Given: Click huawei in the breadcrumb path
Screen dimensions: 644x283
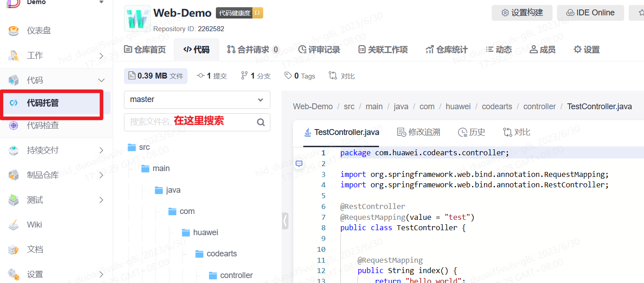Looking at the screenshot, I should click(x=458, y=107).
